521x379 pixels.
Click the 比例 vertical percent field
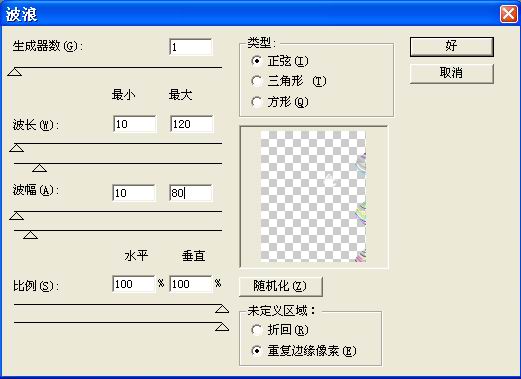[x=191, y=284]
